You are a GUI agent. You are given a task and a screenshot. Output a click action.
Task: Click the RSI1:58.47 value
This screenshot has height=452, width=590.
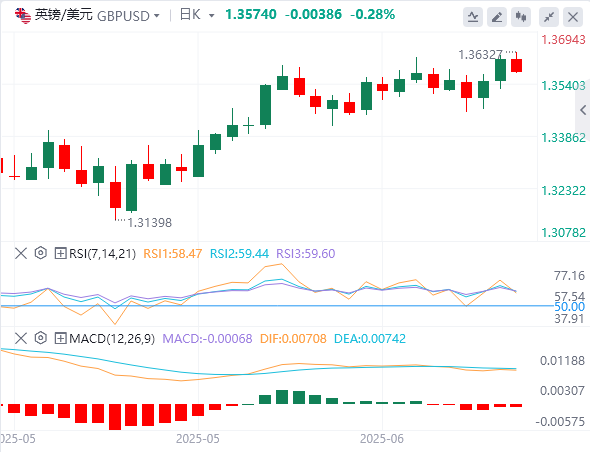click(x=173, y=254)
